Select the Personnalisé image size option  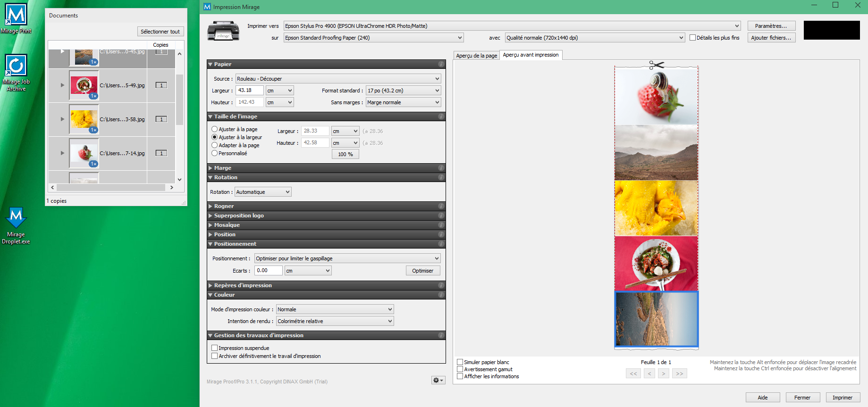[x=214, y=153]
